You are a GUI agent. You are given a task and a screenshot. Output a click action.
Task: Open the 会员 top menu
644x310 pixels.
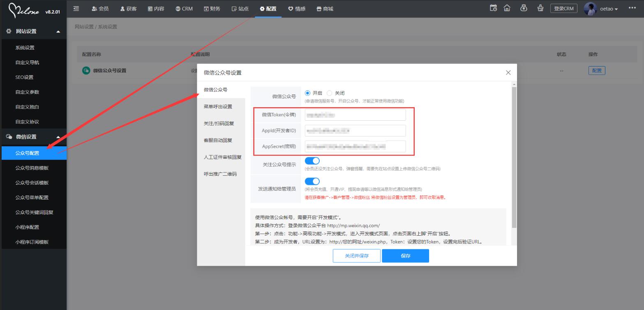click(100, 9)
